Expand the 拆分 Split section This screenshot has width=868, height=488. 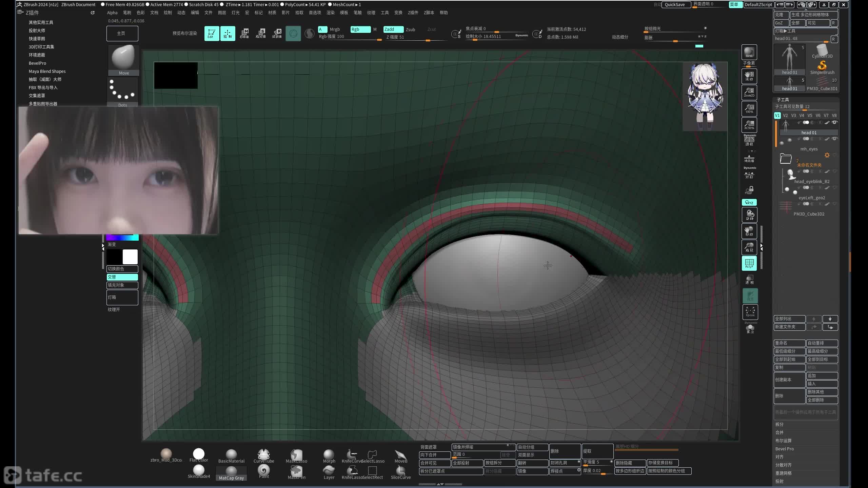(779, 424)
